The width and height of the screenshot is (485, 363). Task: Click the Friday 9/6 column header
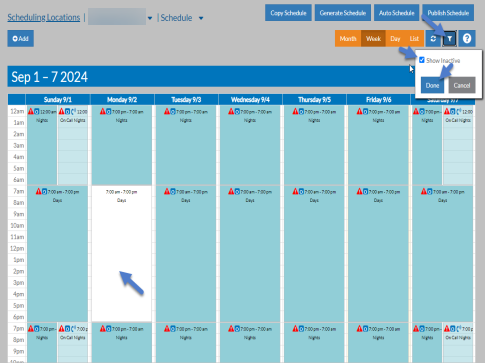click(x=379, y=100)
